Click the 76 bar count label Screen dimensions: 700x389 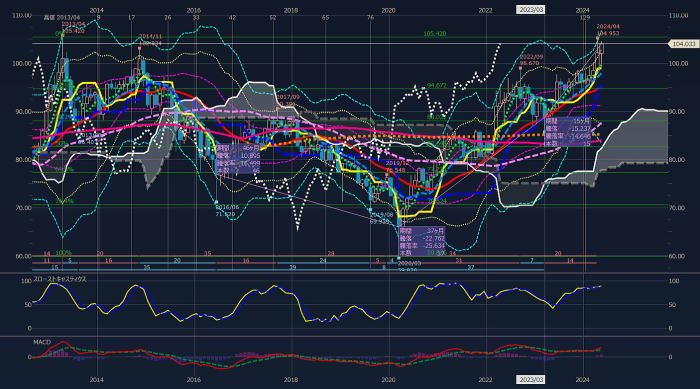tap(370, 18)
